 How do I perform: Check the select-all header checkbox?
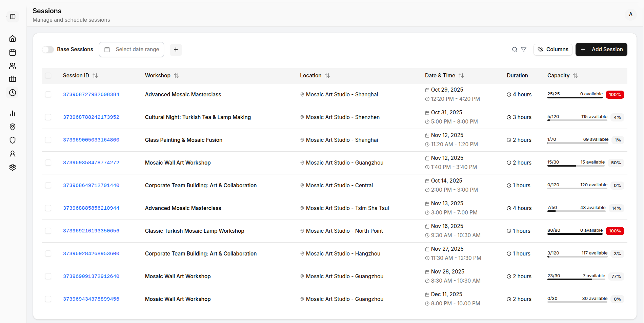click(48, 76)
